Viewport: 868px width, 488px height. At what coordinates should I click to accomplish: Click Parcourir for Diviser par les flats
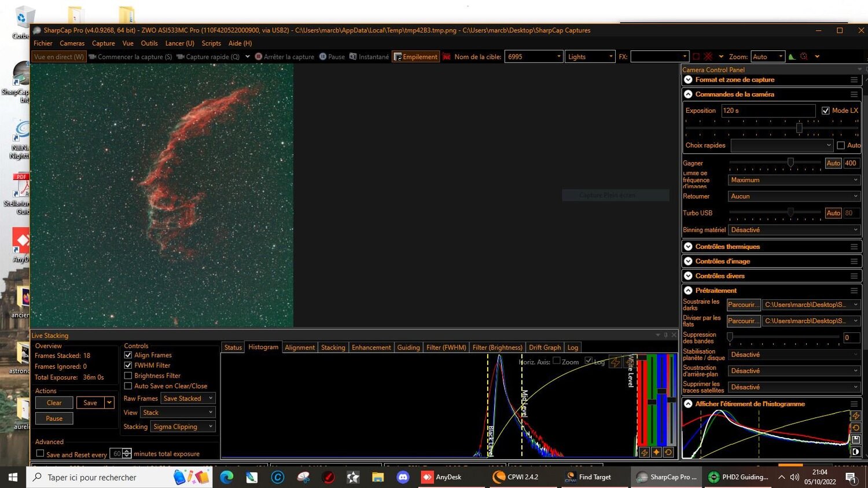(743, 321)
